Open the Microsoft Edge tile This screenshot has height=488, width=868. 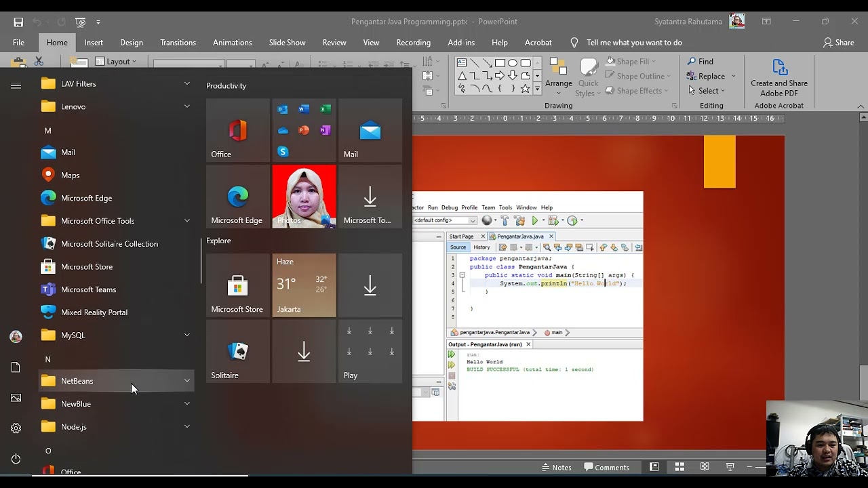pos(238,197)
